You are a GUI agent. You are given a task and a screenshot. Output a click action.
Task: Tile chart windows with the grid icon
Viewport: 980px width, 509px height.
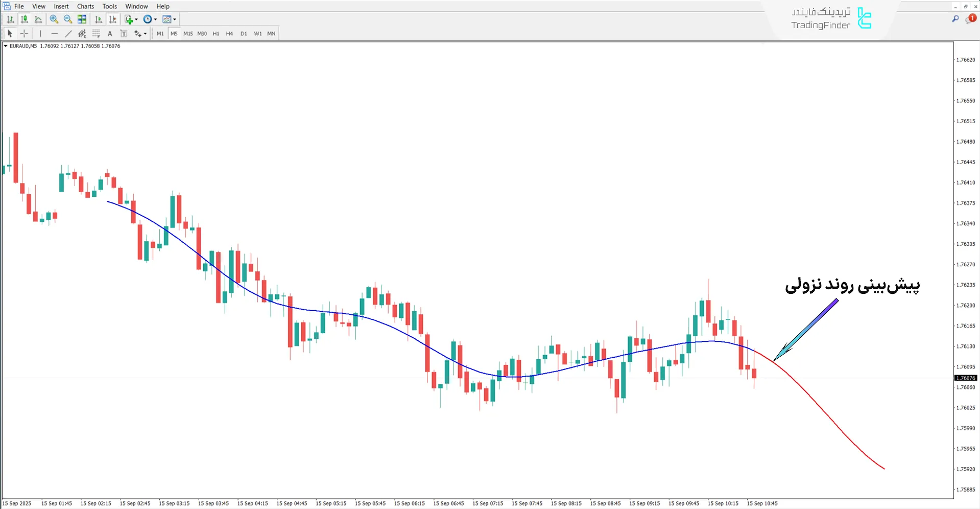click(82, 19)
